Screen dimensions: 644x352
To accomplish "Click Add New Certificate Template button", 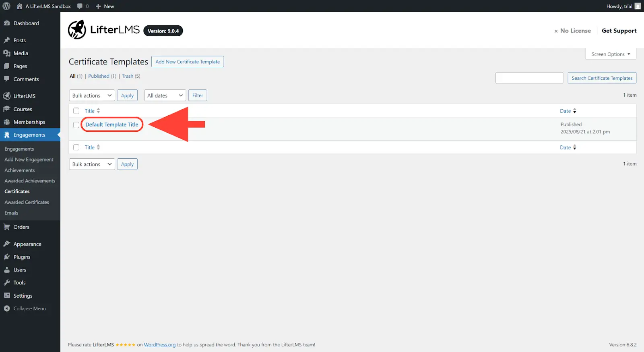I will tap(188, 62).
